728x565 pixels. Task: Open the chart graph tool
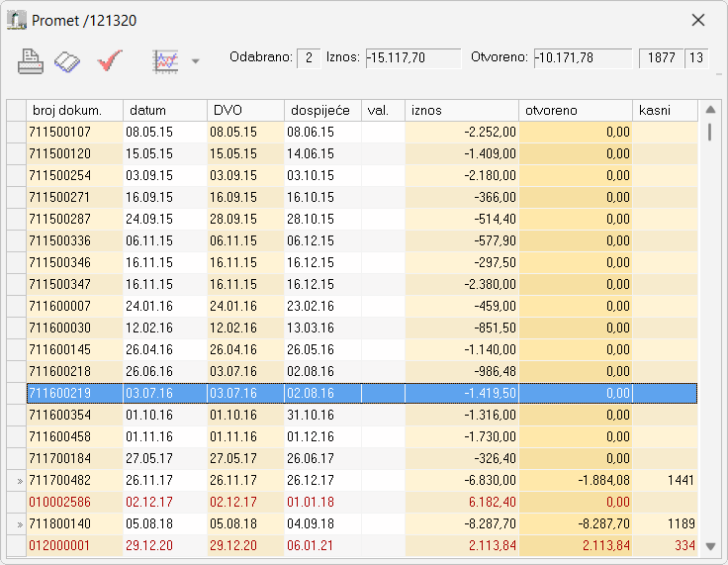click(164, 61)
